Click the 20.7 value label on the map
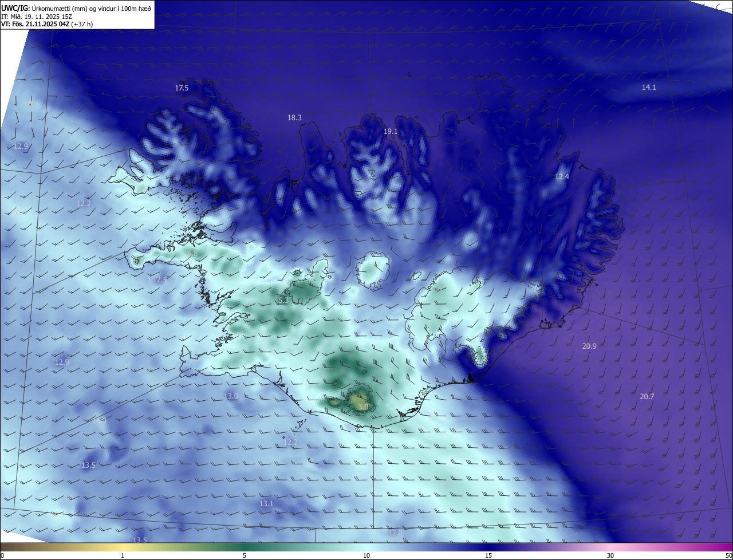The image size is (733, 560). tap(647, 396)
